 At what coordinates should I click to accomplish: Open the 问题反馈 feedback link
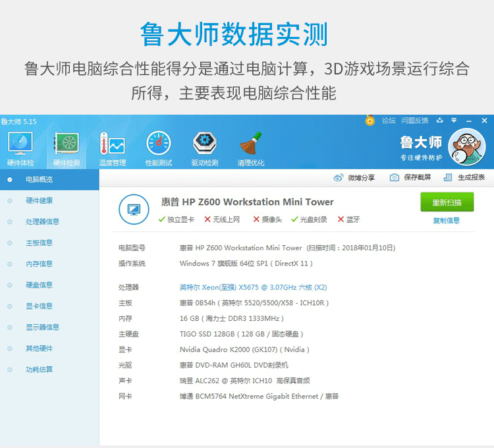414,121
